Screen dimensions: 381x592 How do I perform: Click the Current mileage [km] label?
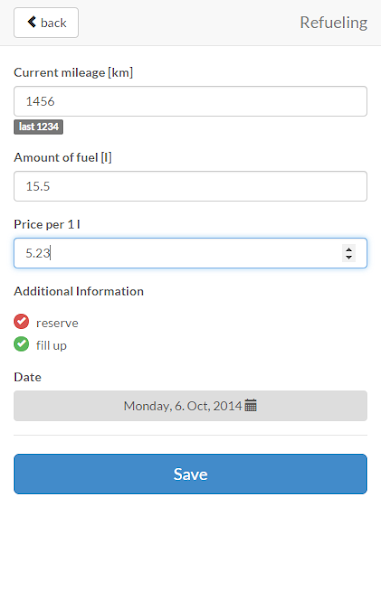73,72
